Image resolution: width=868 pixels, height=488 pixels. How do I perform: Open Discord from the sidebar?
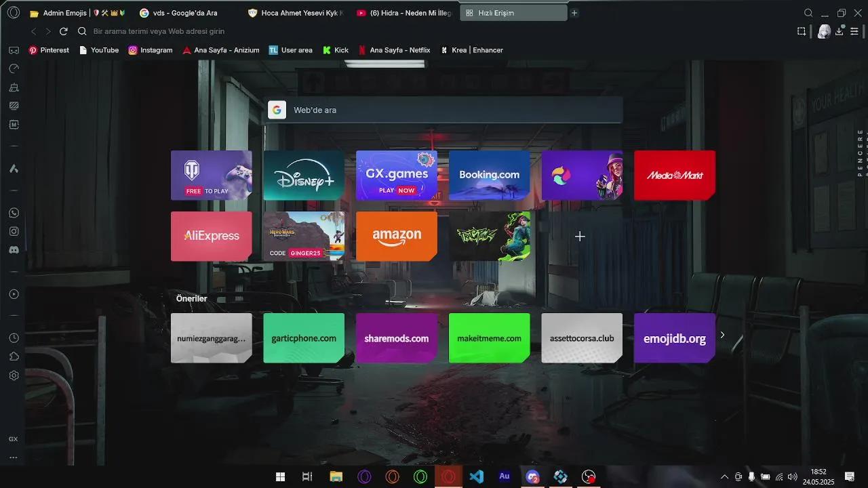click(x=14, y=249)
